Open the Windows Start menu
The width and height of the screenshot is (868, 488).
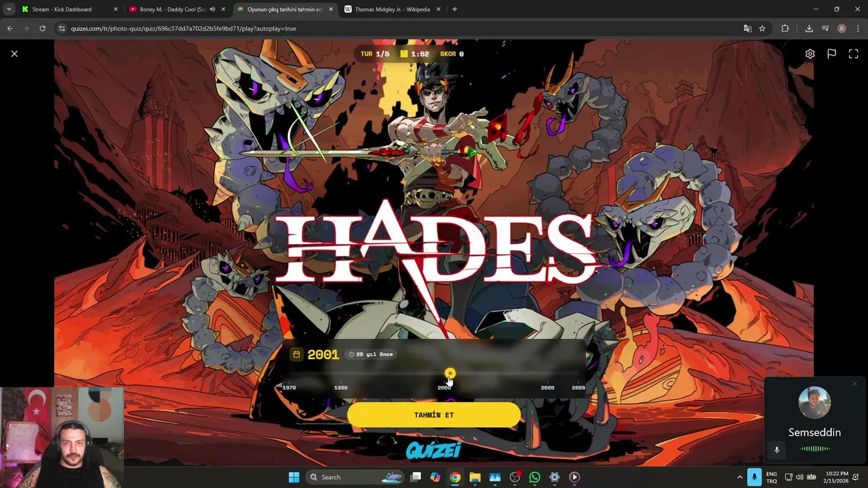tap(294, 477)
